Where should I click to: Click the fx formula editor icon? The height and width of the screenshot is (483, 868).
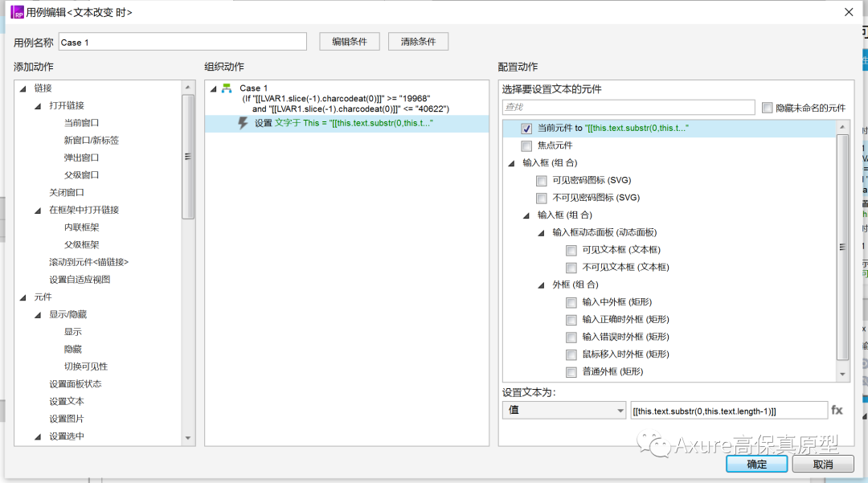pos(837,410)
